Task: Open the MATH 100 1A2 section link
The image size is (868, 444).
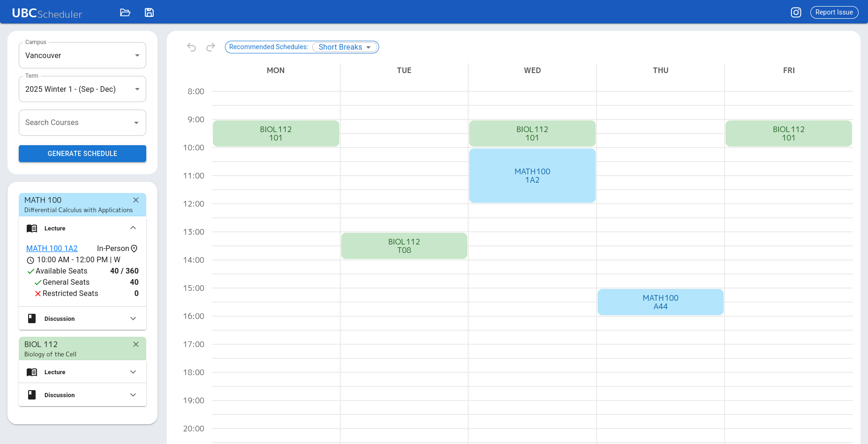Action: 52,248
